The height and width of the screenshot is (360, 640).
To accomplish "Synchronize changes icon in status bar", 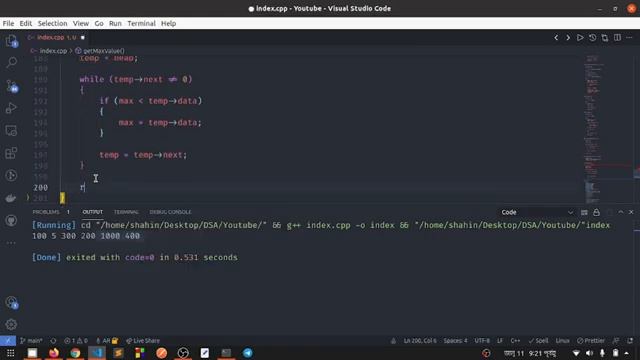I will pyautogui.click(x=53, y=340).
